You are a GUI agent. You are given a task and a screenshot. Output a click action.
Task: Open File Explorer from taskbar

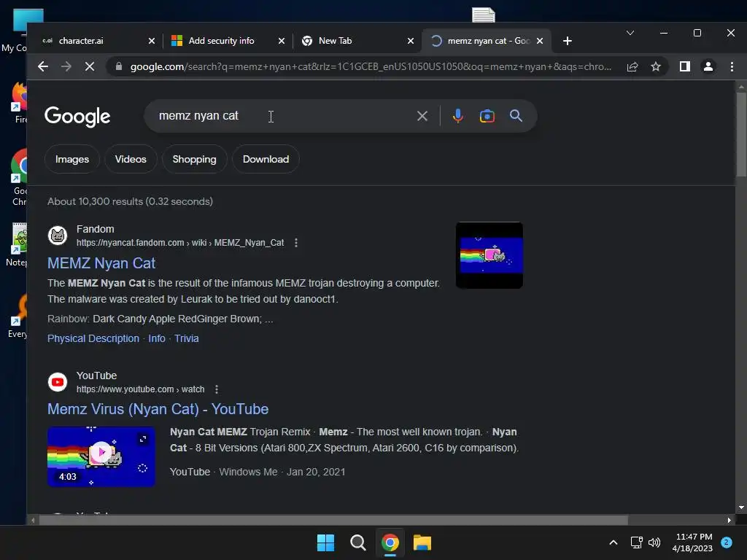422,542
